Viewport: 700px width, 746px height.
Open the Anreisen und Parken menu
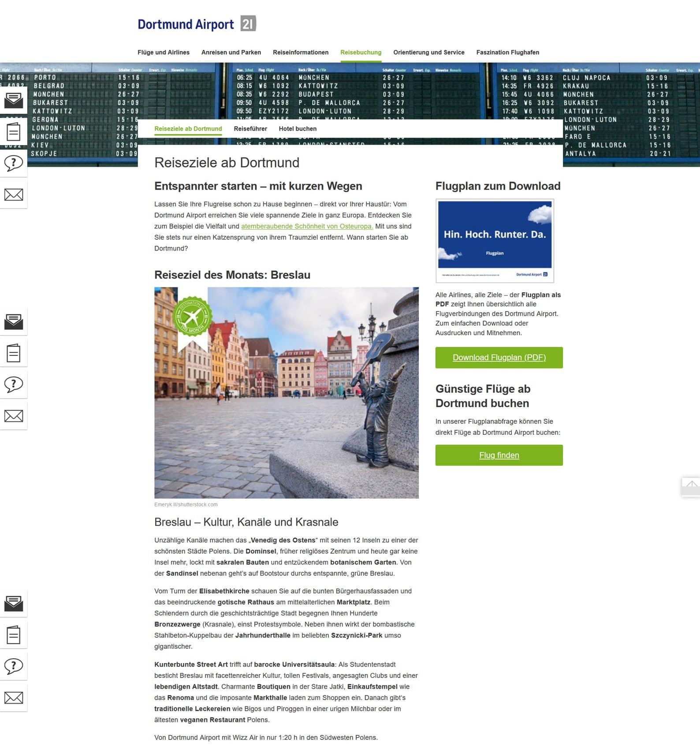[231, 52]
